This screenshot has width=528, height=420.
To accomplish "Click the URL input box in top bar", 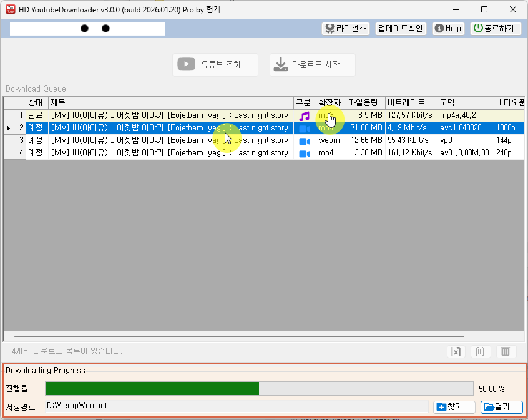I will (87, 29).
